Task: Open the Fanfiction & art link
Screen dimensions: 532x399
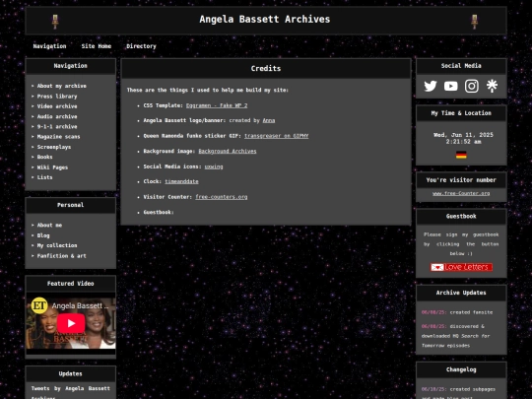Action: coord(61,255)
